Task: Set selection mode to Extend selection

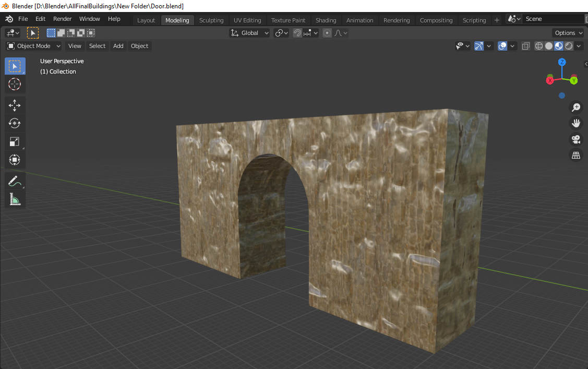Action: click(x=61, y=33)
